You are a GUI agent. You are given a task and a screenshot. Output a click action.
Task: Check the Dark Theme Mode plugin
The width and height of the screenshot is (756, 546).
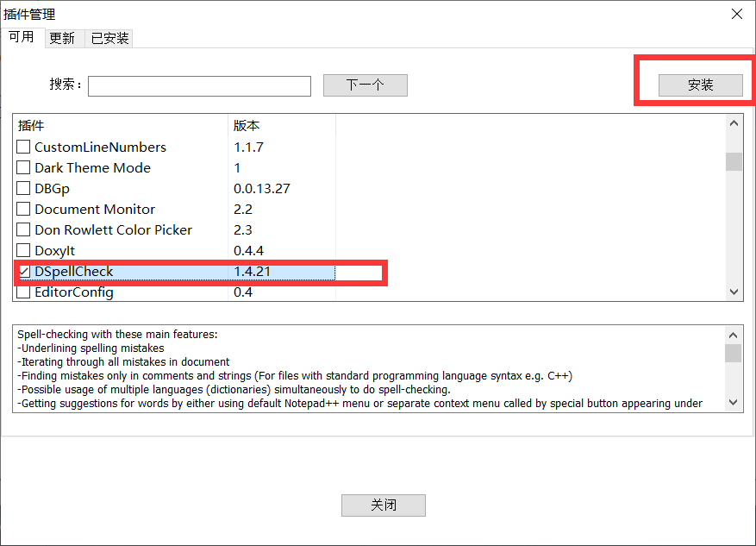22,167
